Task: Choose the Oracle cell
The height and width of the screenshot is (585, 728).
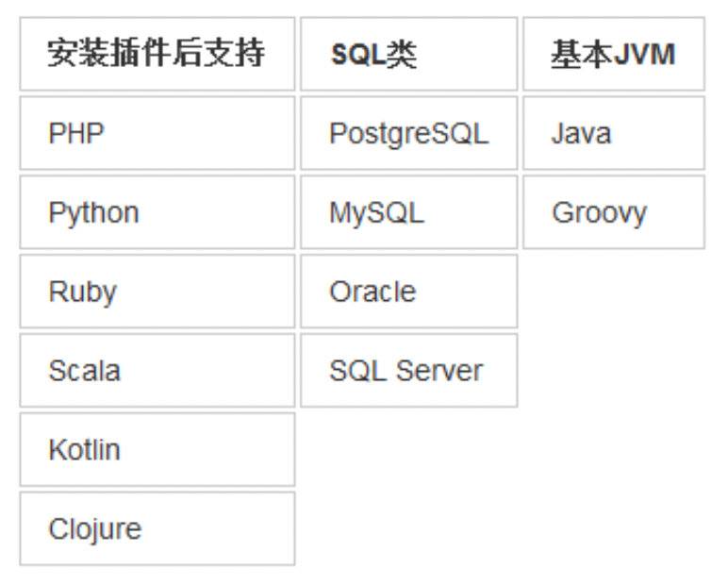Action: point(408,291)
